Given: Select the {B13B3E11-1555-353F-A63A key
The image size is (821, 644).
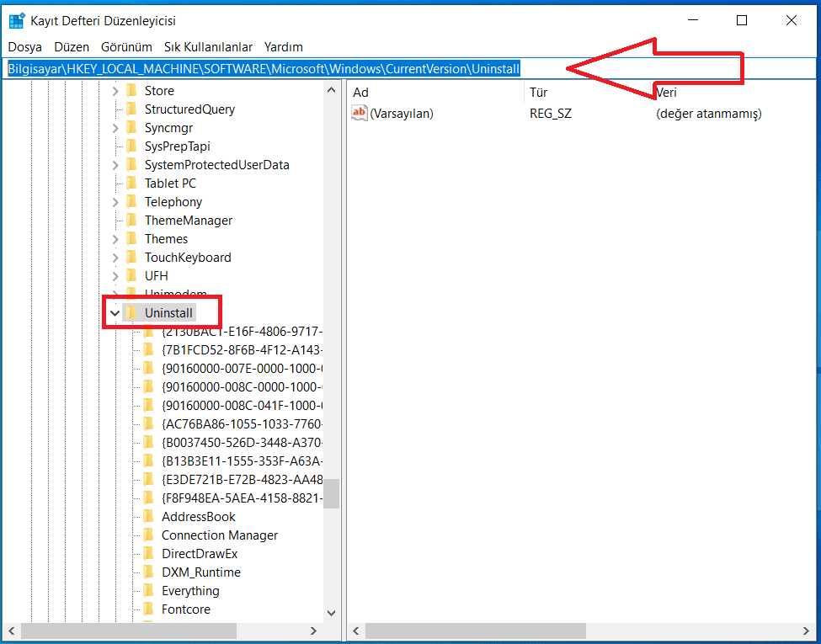Looking at the screenshot, I should pyautogui.click(x=242, y=461).
